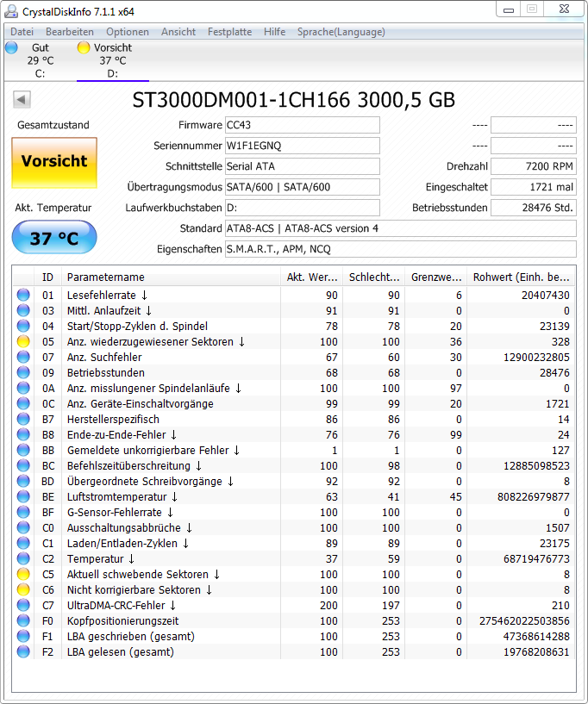Image resolution: width=588 pixels, height=704 pixels.
Task: Open the Festplatte menu
Action: point(229,32)
